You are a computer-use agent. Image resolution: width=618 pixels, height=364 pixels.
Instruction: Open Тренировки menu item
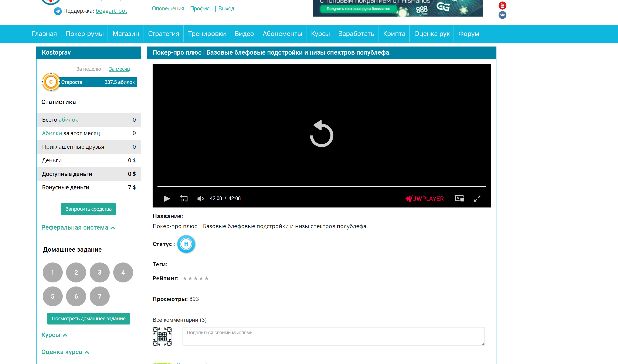coord(207,34)
